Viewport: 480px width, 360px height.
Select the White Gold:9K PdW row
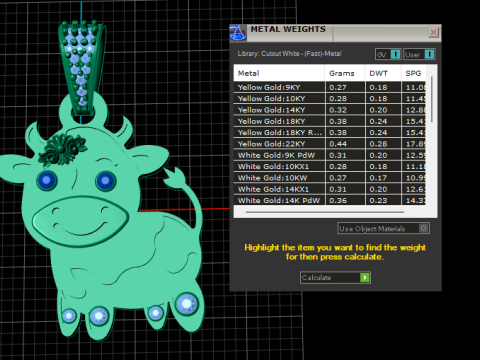330,155
